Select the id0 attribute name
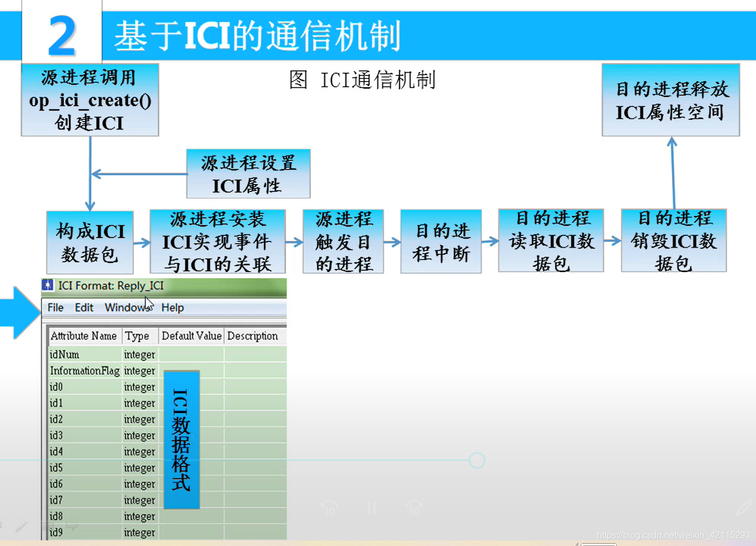 point(56,387)
